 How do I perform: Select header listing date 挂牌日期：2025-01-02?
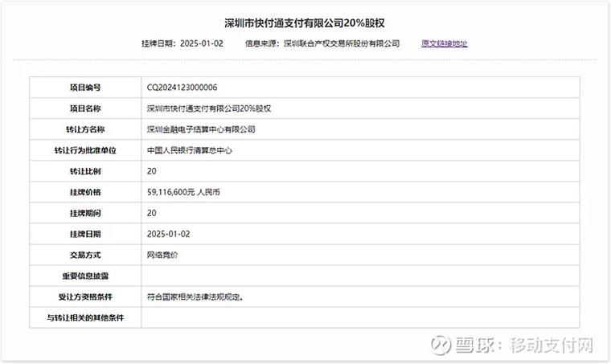[x=182, y=43]
